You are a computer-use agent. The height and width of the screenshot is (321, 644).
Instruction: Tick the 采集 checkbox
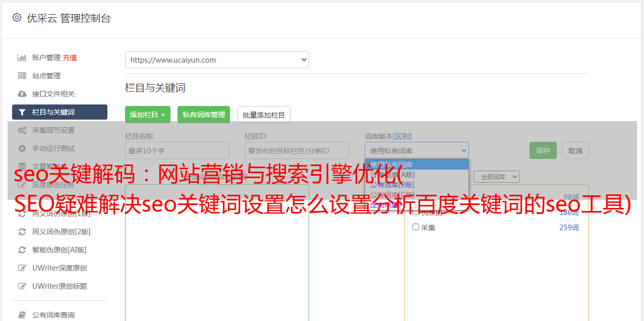click(x=416, y=227)
